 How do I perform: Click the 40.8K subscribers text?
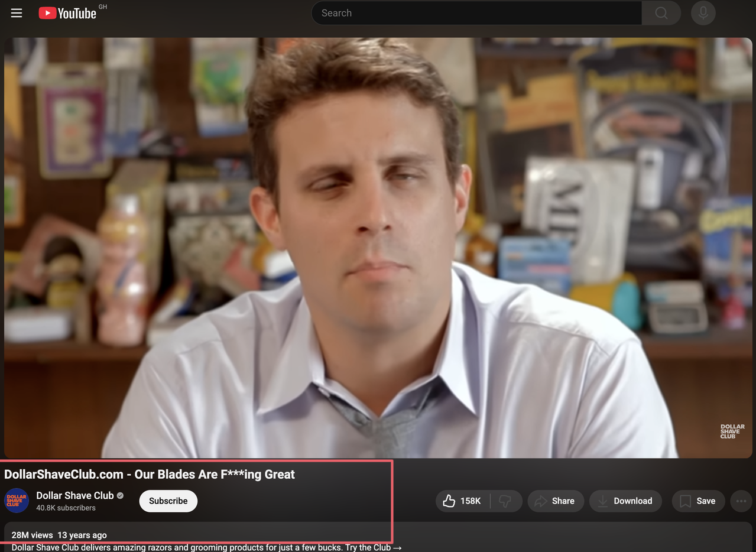tap(66, 508)
